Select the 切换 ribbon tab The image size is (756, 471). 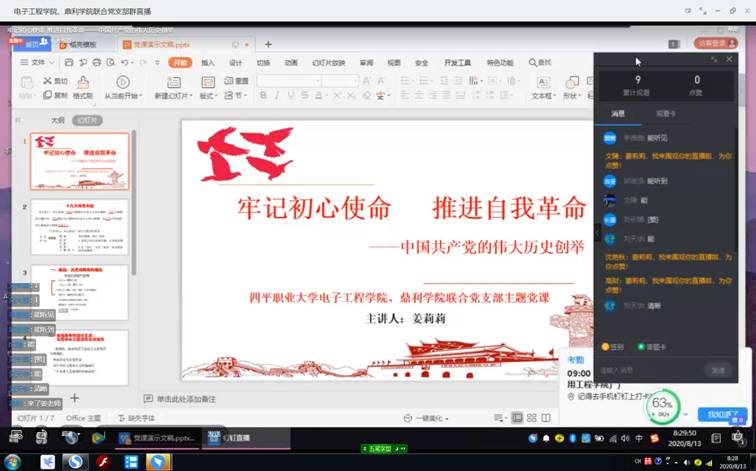263,63
